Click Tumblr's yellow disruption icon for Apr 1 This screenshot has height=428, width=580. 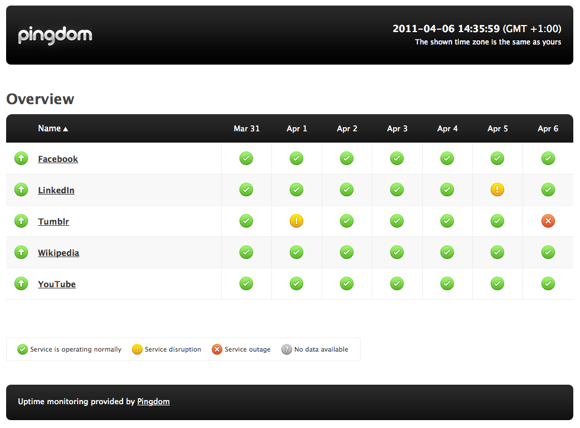[x=296, y=221]
